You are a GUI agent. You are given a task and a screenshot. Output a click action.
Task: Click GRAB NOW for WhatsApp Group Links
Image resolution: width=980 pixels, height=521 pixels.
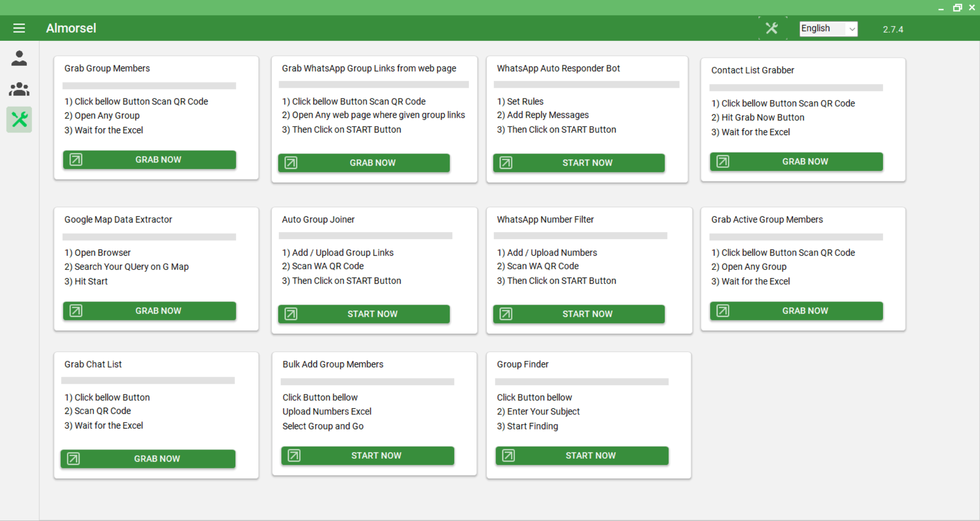click(x=364, y=163)
